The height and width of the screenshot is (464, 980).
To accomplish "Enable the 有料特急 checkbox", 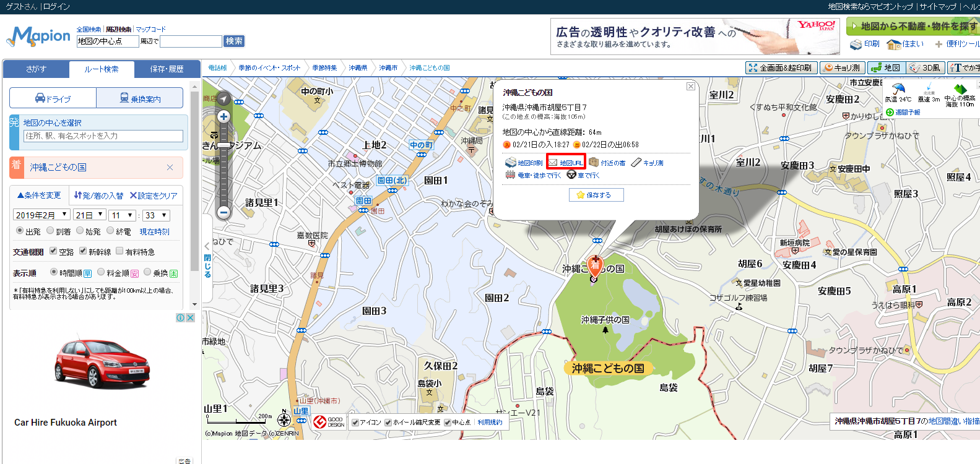I will pos(119,251).
